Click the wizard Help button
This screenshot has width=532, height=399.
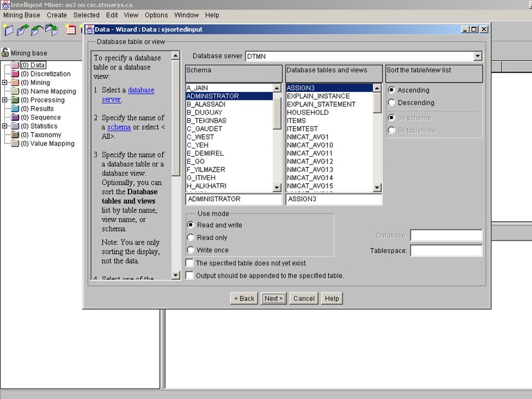(332, 299)
